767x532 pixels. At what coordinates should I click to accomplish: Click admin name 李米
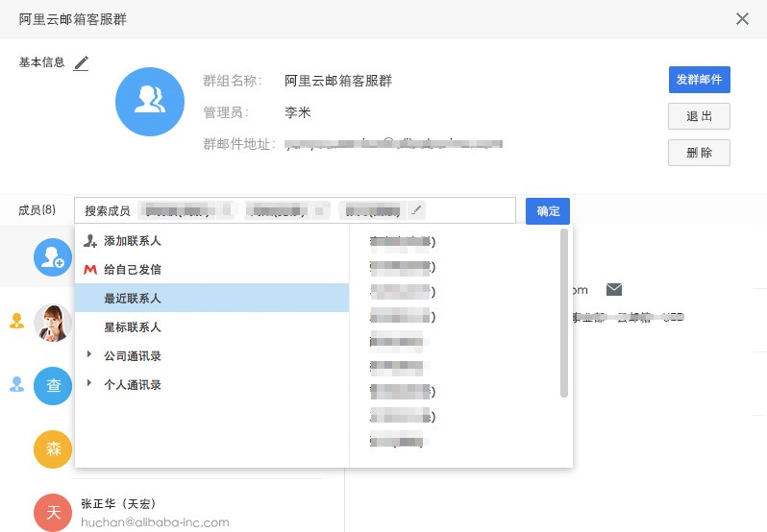298,112
